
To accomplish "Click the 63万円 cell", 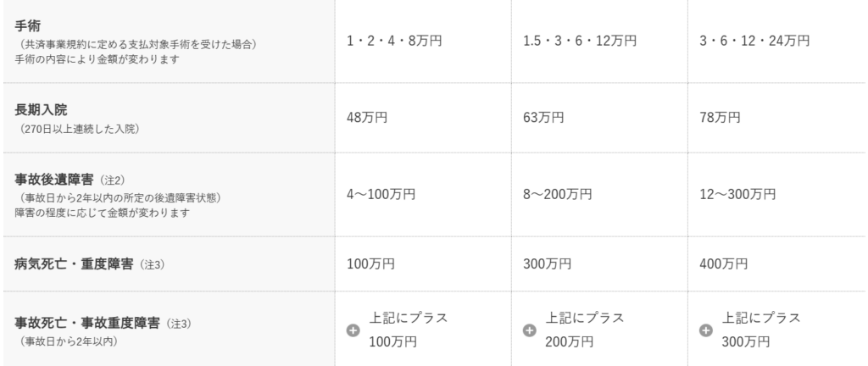I will pos(543,118).
